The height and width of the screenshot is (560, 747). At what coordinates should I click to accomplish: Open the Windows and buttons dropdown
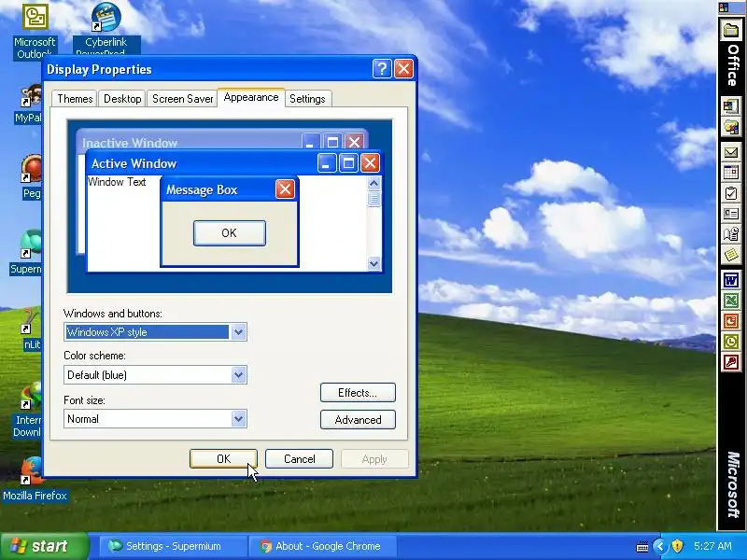[x=239, y=332]
